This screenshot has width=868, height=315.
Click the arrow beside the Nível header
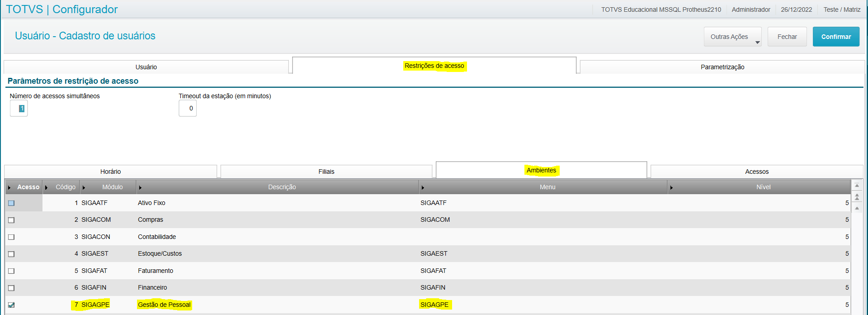pyautogui.click(x=671, y=187)
